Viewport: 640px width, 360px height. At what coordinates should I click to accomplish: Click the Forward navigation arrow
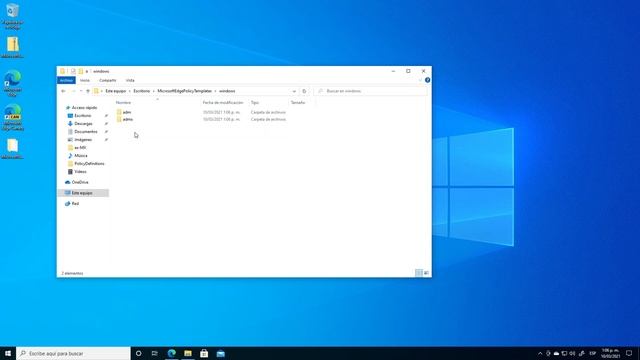pyautogui.click(x=73, y=91)
